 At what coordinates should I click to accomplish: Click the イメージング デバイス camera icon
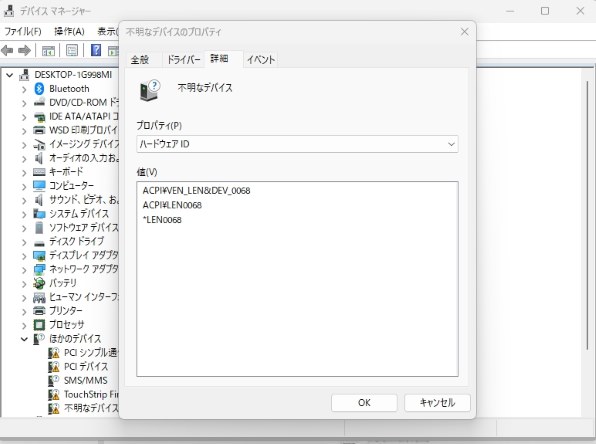(x=39, y=144)
